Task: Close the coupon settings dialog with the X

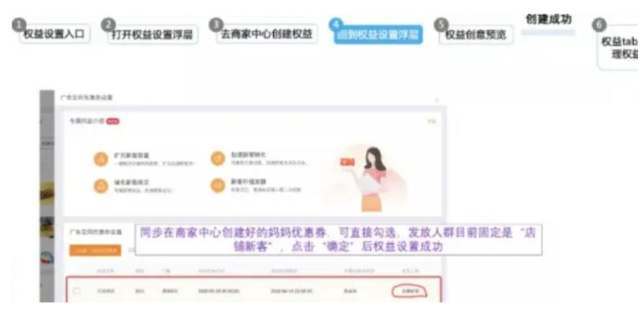Action: (x=437, y=99)
